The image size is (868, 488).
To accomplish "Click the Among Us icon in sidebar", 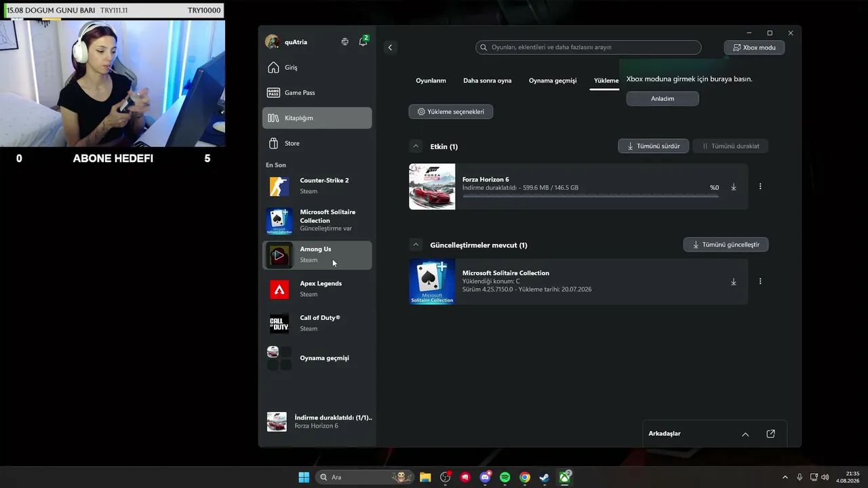I will [279, 255].
